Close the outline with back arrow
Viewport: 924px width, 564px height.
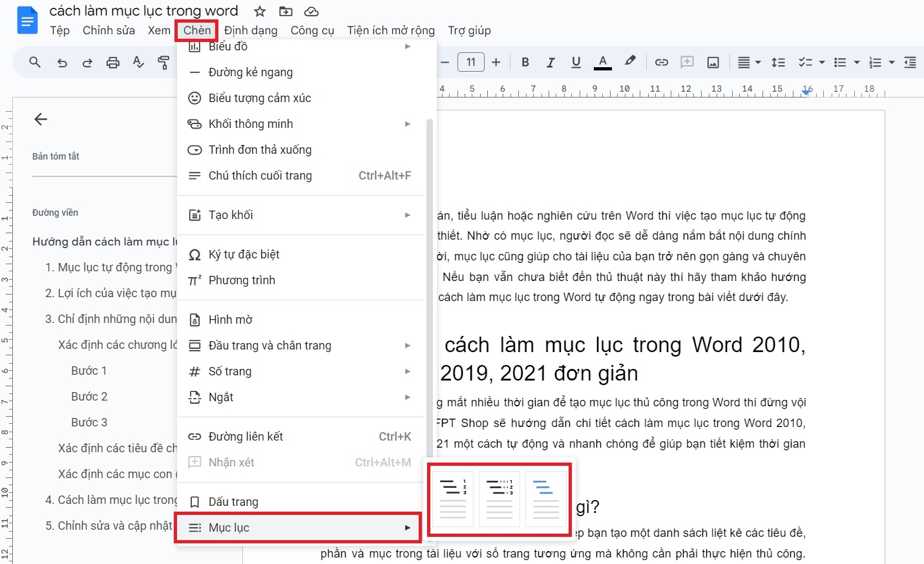pyautogui.click(x=41, y=119)
